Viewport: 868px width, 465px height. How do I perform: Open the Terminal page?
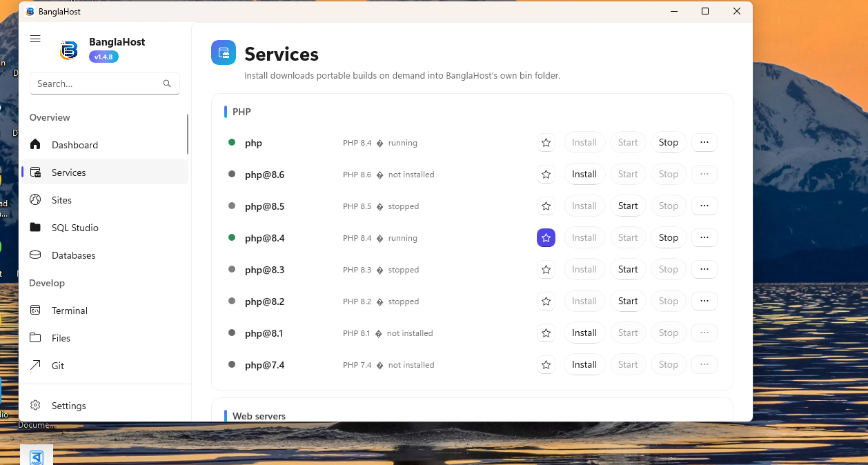[x=105, y=310]
